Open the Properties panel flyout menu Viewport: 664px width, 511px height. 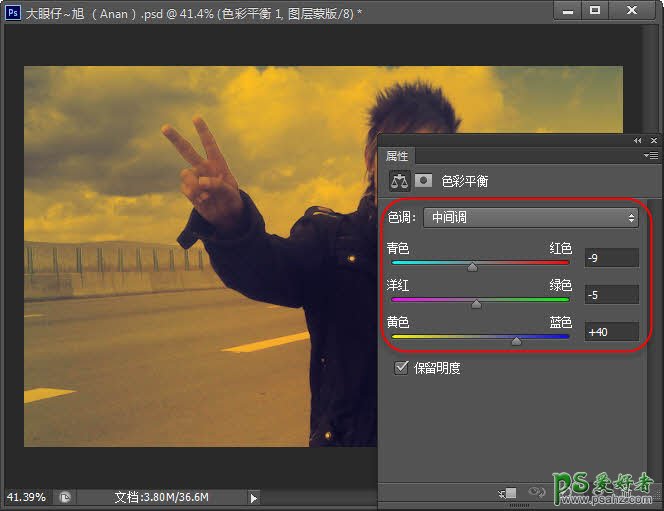pos(651,156)
